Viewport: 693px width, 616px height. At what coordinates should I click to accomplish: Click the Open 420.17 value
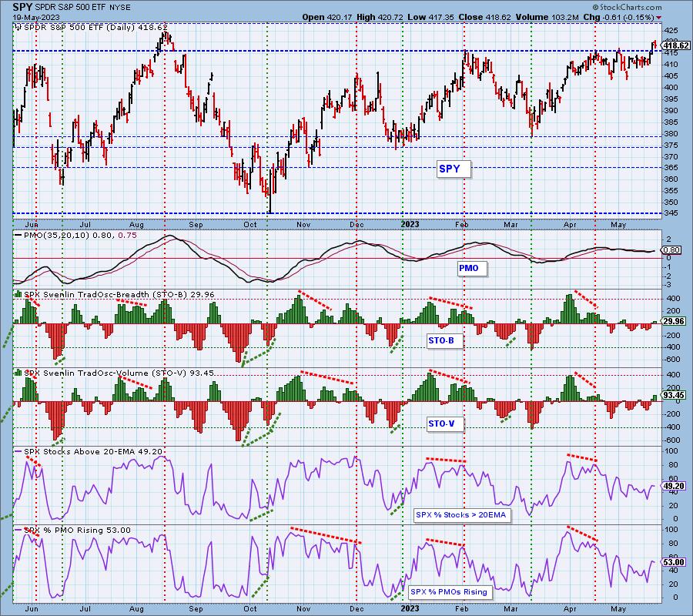pyautogui.click(x=327, y=17)
